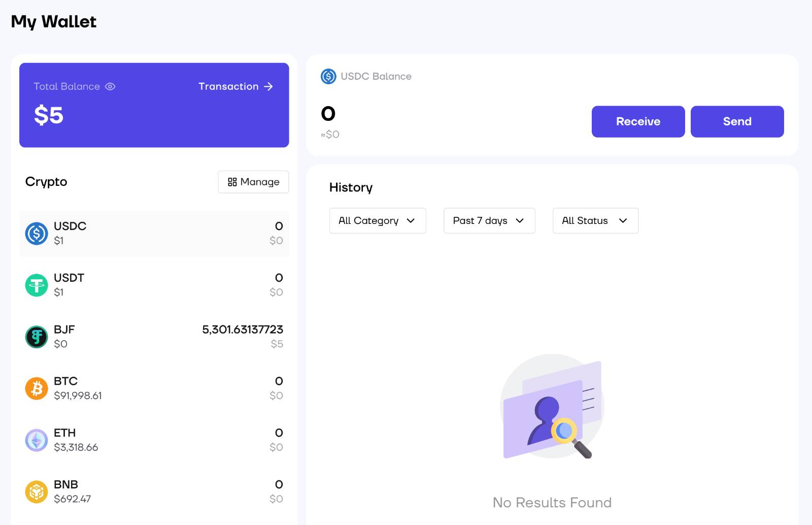Click the Total Balance label
This screenshot has height=525, width=812.
tap(66, 86)
